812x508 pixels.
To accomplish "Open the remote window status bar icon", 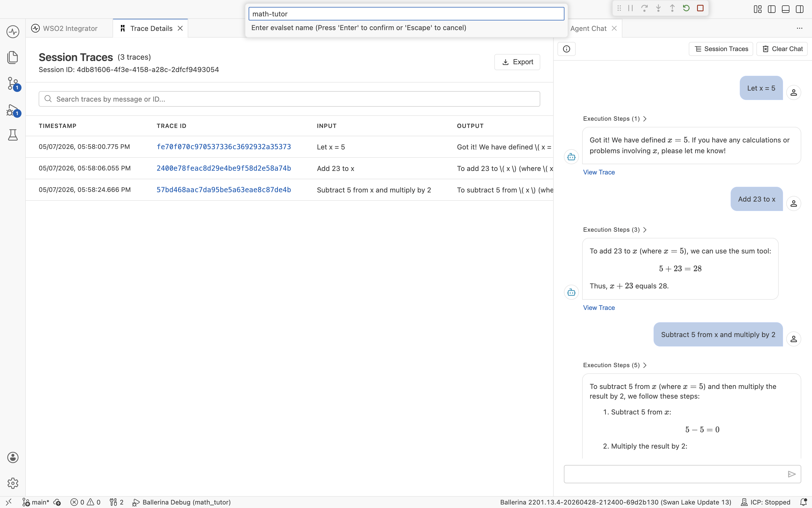I will tap(9, 502).
